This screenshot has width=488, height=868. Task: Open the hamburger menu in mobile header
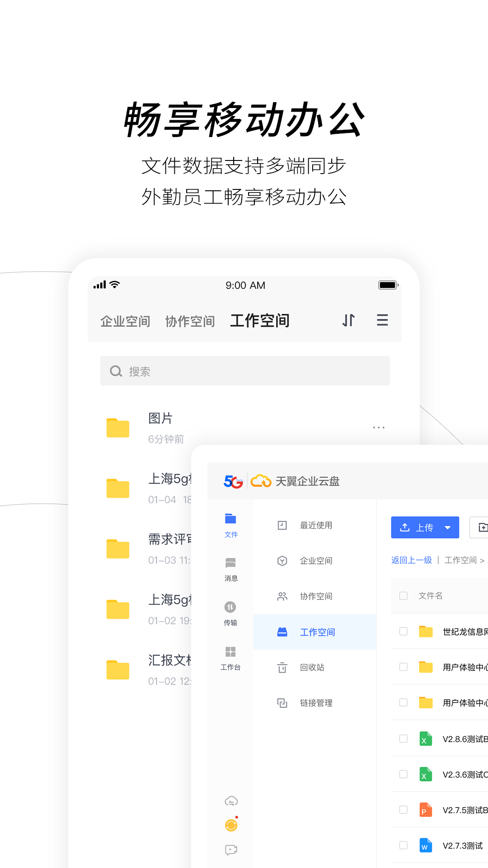click(x=382, y=320)
